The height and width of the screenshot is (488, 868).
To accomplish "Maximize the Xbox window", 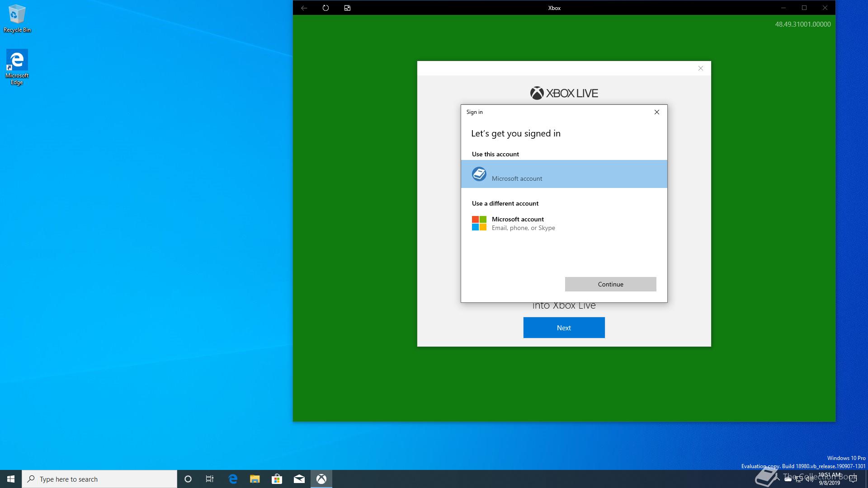I will pos(804,8).
